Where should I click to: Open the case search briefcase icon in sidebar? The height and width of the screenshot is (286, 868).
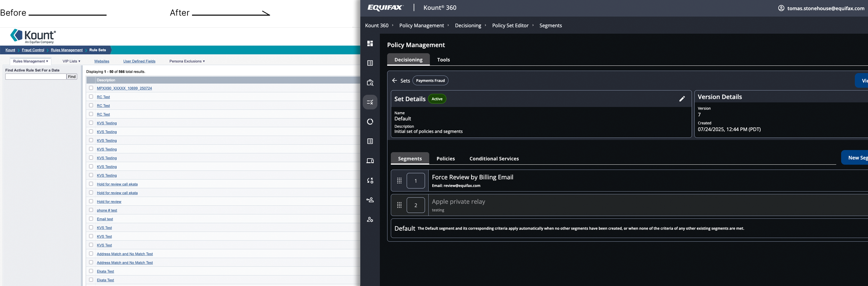[370, 83]
